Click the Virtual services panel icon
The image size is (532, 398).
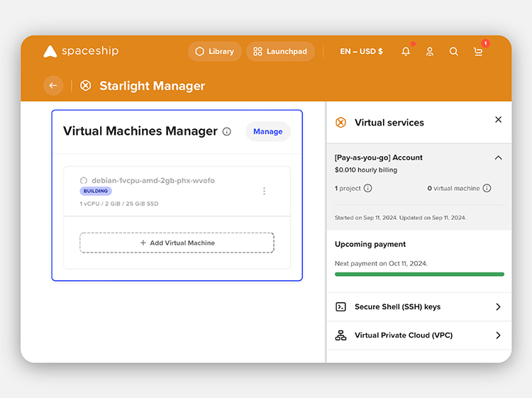(340, 123)
